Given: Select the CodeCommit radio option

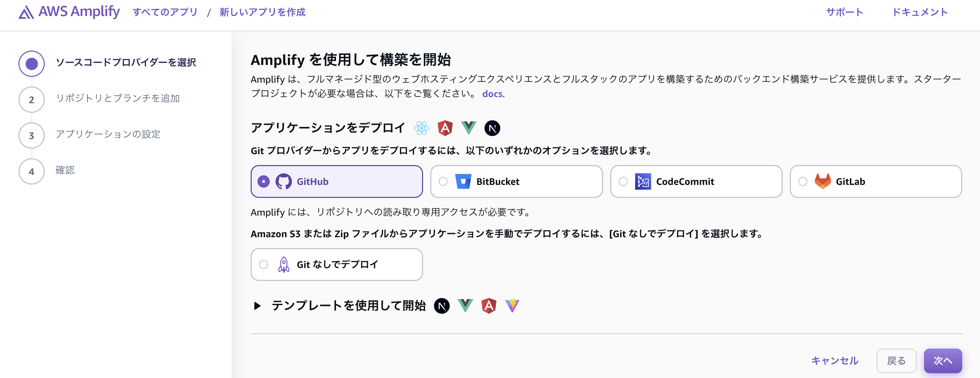Looking at the screenshot, I should pos(623,181).
